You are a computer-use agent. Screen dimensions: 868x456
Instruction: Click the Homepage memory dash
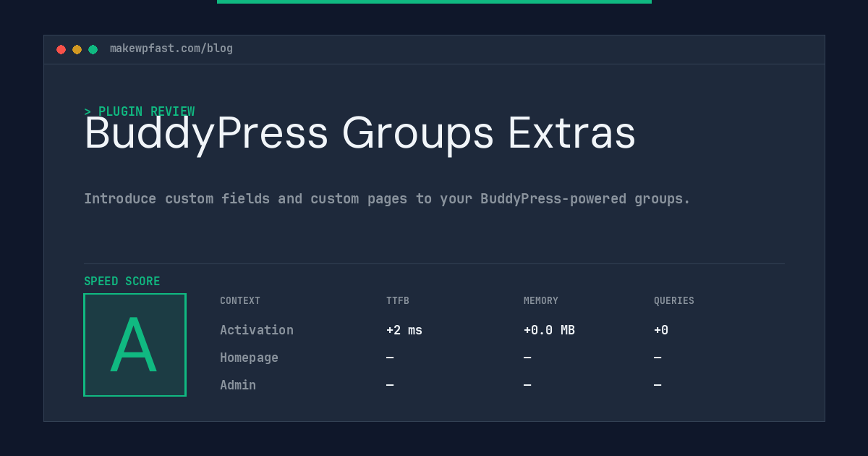[527, 358]
